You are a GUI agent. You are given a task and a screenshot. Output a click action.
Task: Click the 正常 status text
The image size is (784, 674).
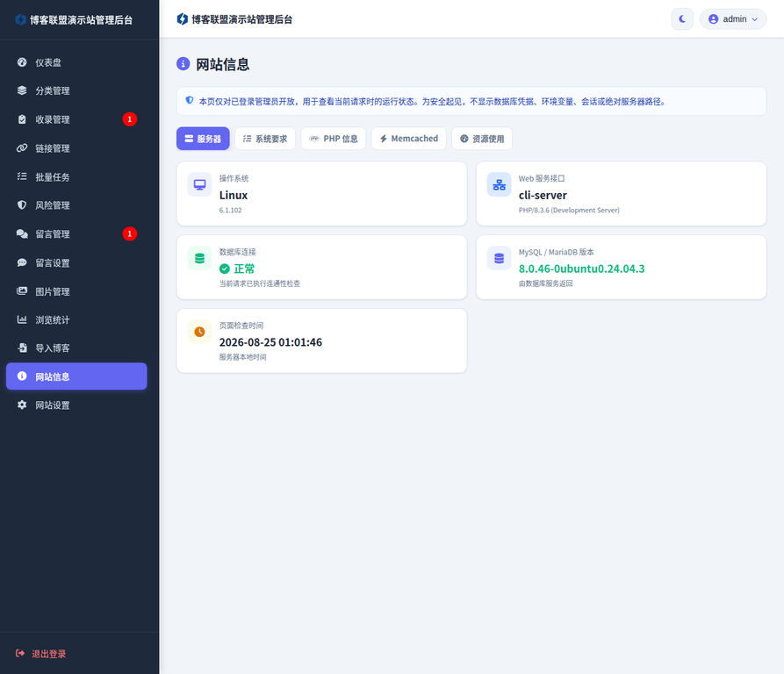click(x=244, y=269)
